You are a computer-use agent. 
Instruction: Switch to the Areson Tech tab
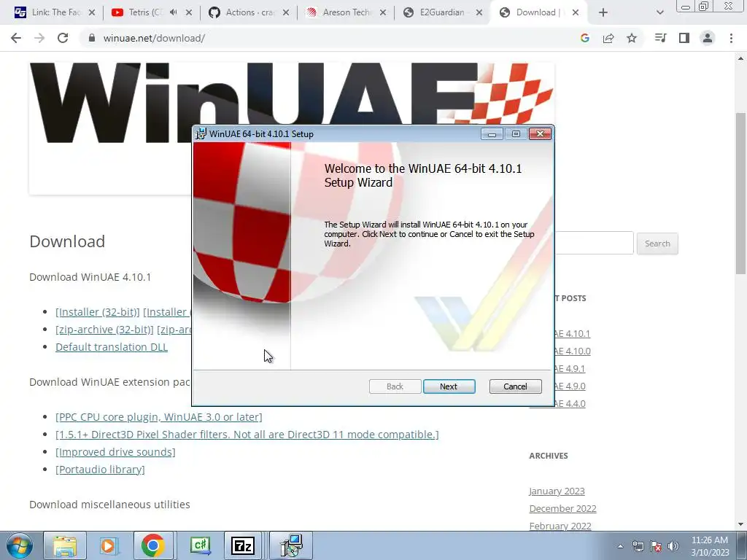coord(346,12)
